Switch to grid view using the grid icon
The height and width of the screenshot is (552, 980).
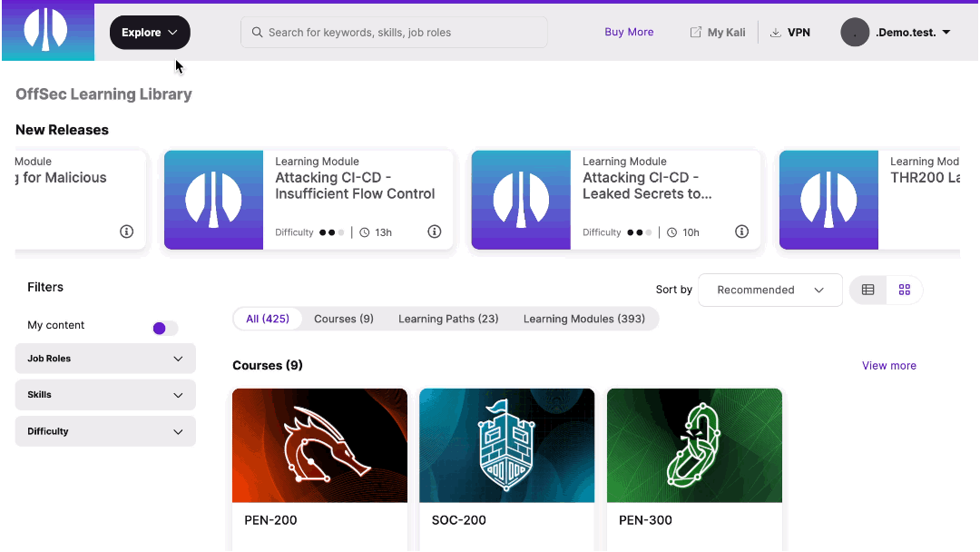pos(904,289)
